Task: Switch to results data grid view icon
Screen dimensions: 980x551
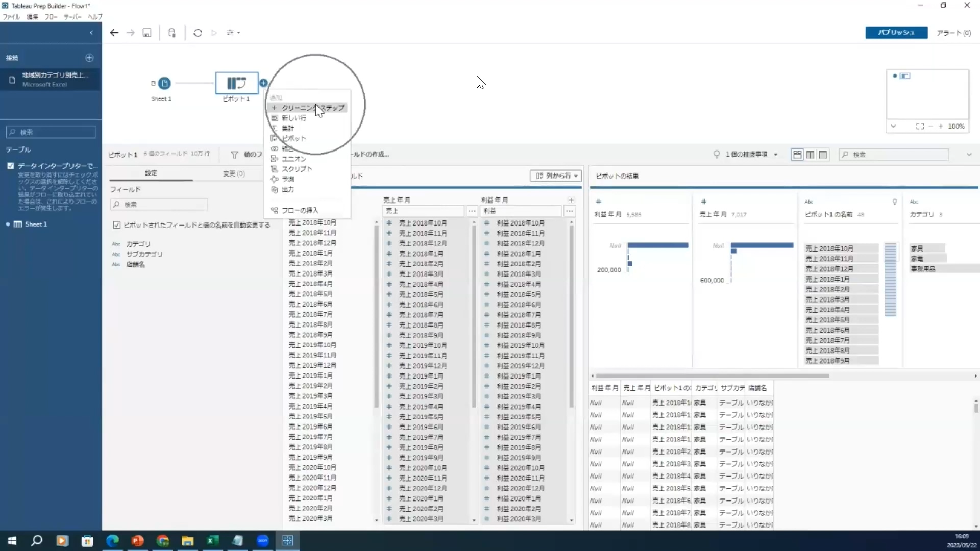Action: (x=810, y=155)
